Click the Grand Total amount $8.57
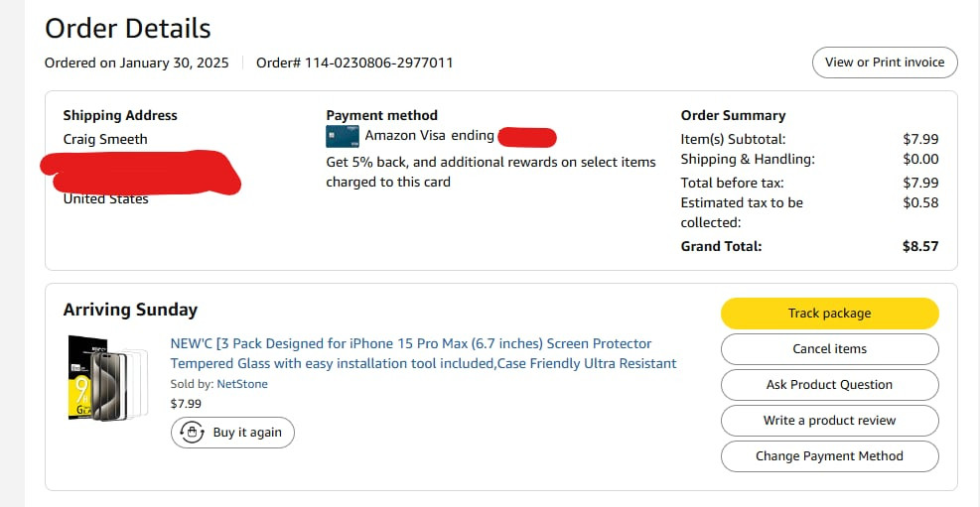Image resolution: width=980 pixels, height=507 pixels. 918,246
